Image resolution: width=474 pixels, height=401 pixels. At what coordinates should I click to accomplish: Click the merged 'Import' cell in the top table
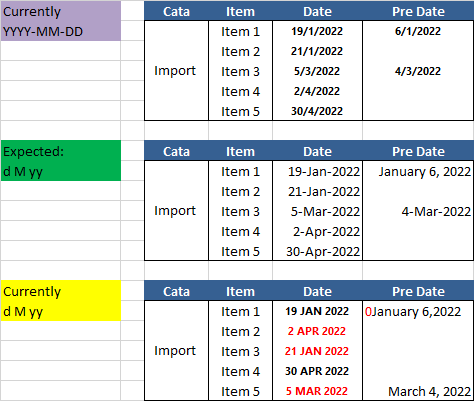(x=176, y=71)
